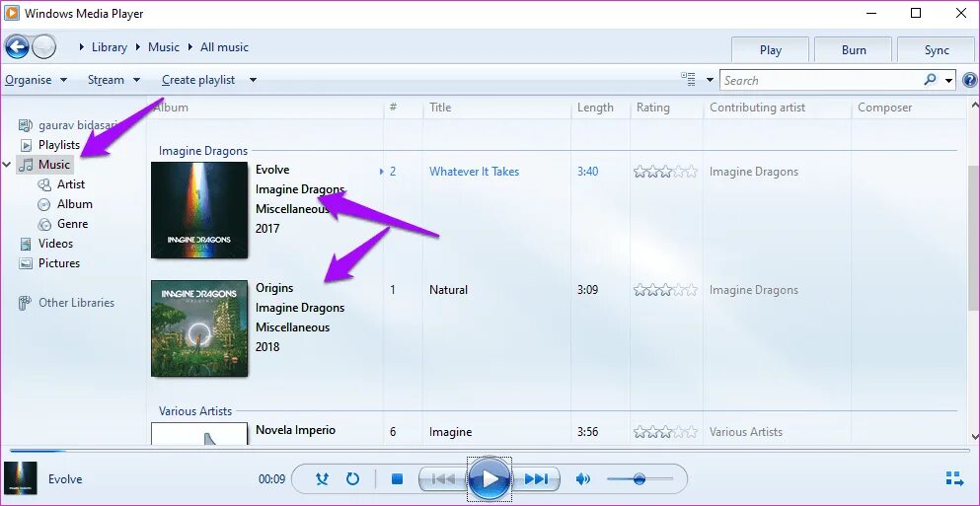Image resolution: width=980 pixels, height=506 pixels.
Task: Click the Pictures icon in sidebar
Action: 26,263
